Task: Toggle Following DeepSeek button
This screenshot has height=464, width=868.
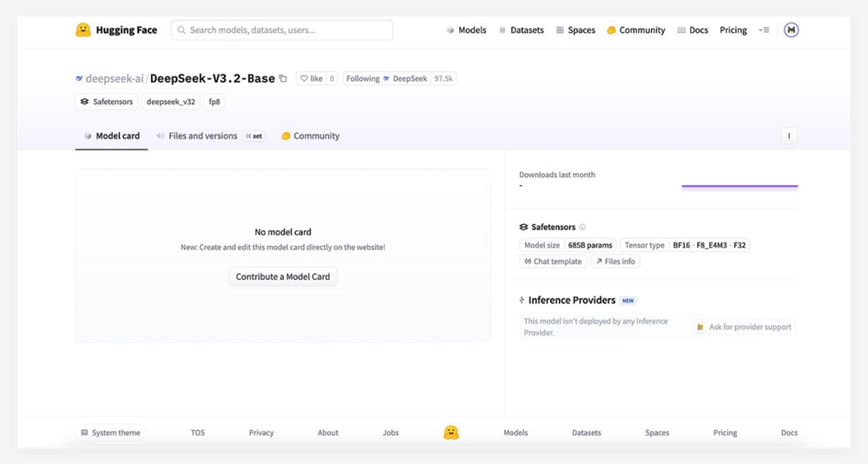Action: (x=386, y=78)
